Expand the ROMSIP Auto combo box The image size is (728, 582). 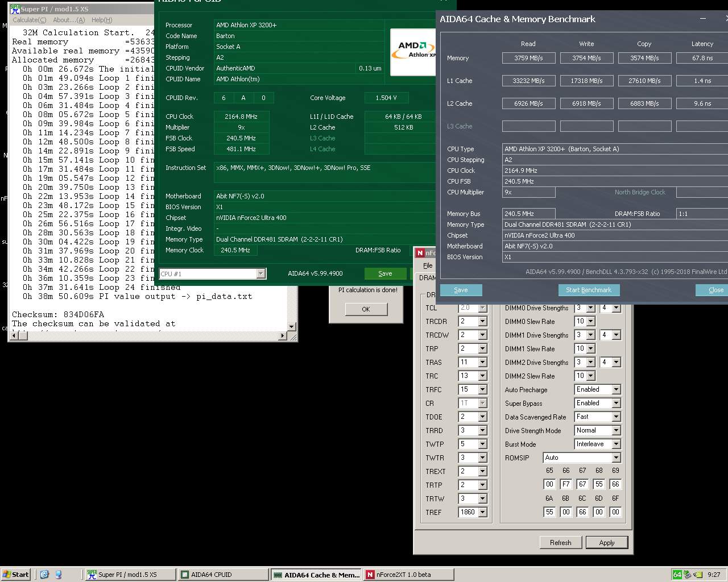click(615, 458)
